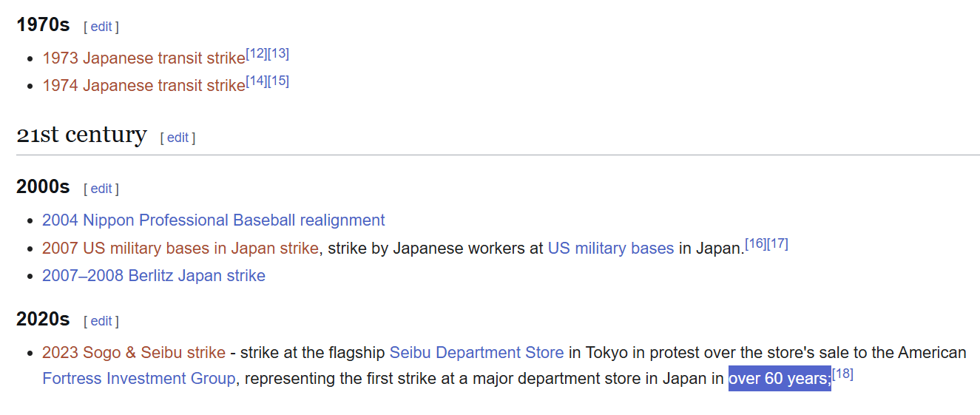Open 2004 Nippon Professional Baseball realignment article
This screenshot has width=980, height=415.
[213, 220]
